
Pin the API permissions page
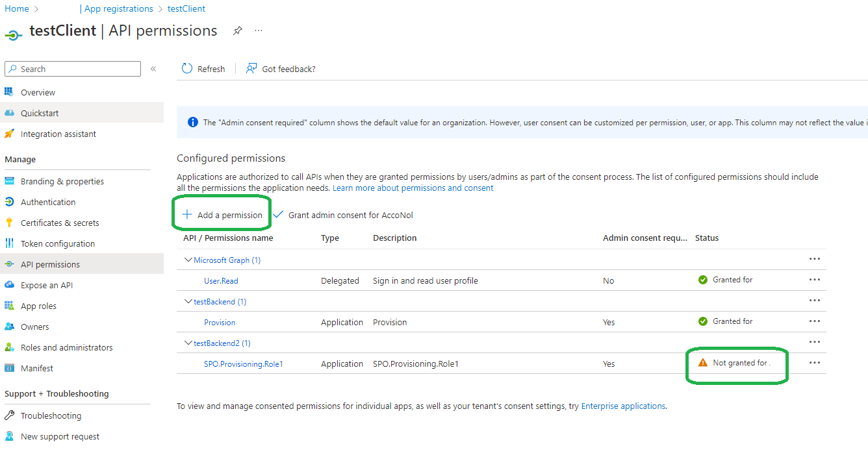[238, 31]
